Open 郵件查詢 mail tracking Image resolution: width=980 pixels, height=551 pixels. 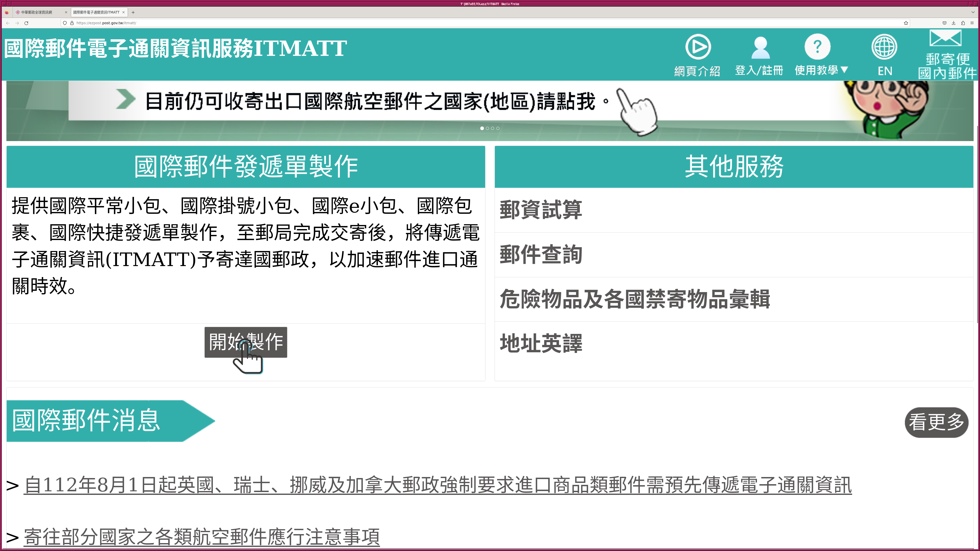click(x=541, y=254)
